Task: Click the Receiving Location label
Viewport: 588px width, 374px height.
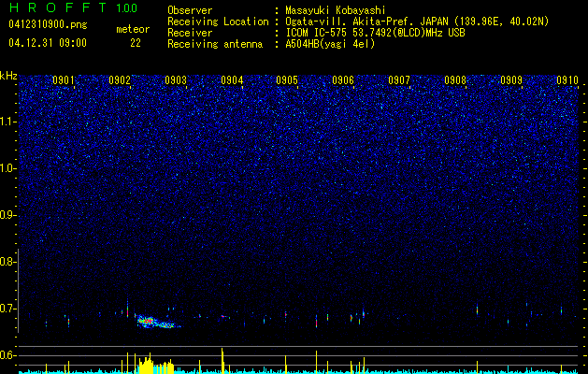Action: tap(218, 22)
